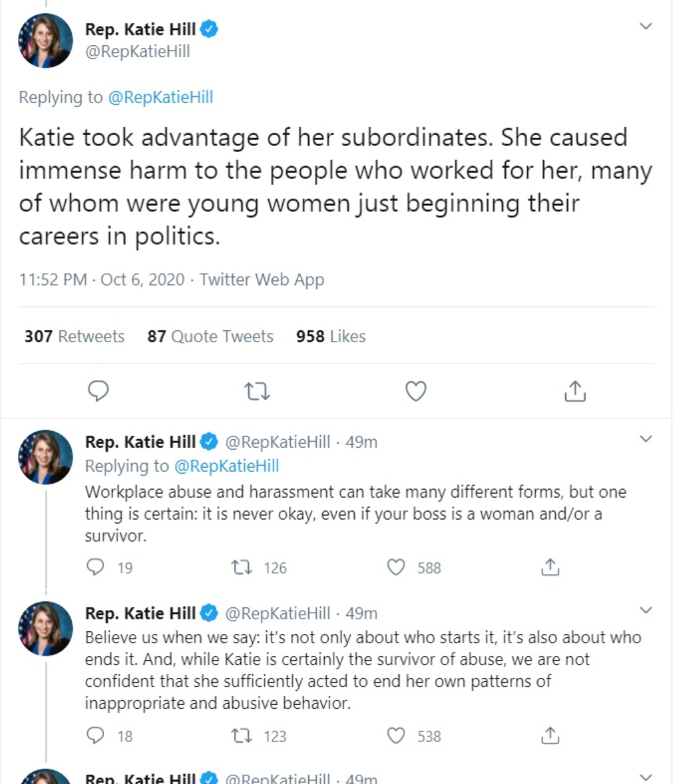Expand options chevron on workplace abuse tweet
The width and height of the screenshot is (676, 784).
(x=645, y=439)
